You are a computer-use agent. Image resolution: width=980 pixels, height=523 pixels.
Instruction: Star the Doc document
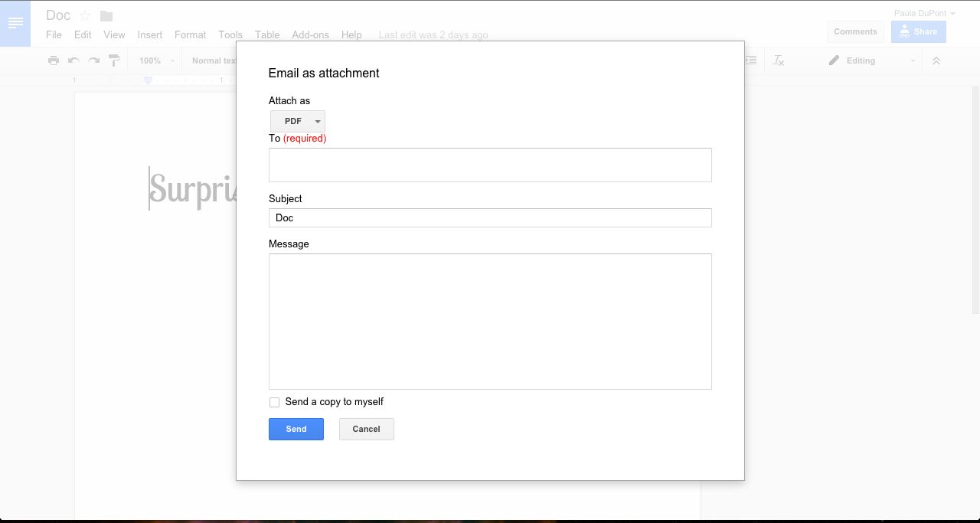click(84, 15)
